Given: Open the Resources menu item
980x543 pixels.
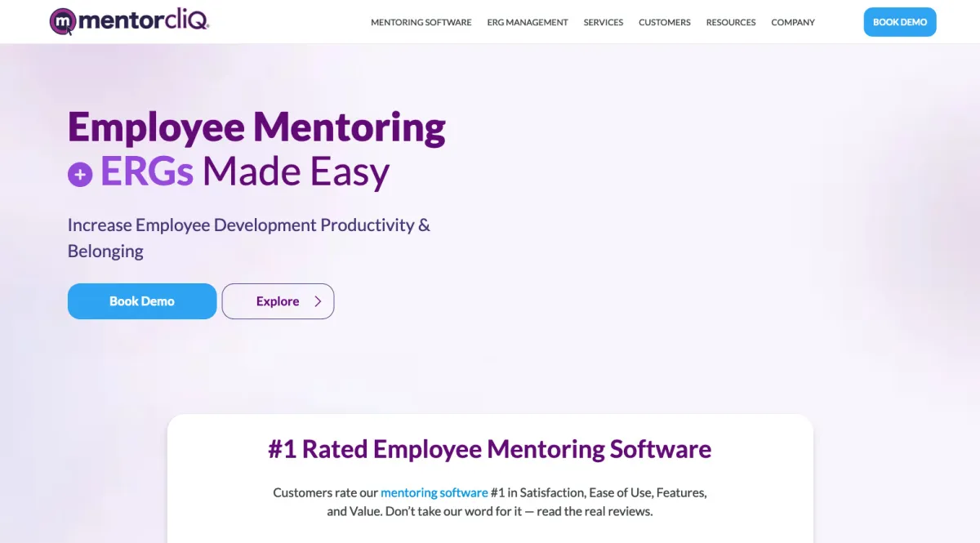Looking at the screenshot, I should pyautogui.click(x=730, y=22).
